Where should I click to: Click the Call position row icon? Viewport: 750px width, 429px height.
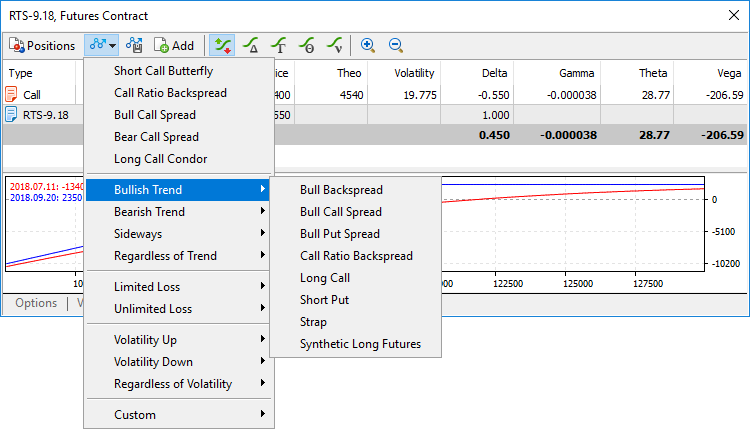pos(11,94)
